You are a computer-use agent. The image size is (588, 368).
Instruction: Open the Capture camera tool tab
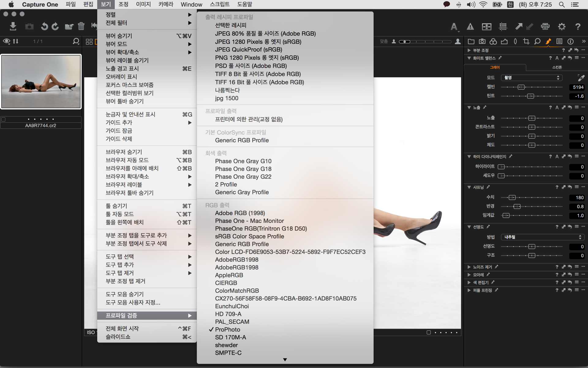pos(482,41)
